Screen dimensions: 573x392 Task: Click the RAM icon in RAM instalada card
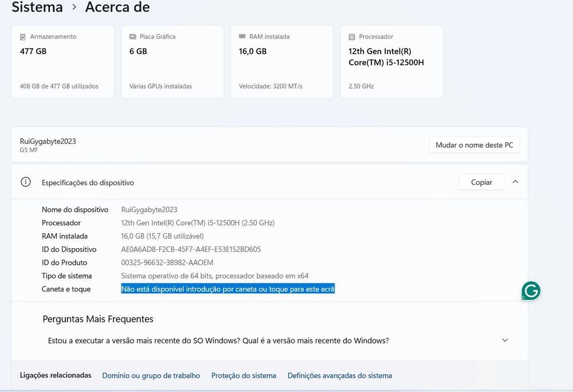click(x=242, y=36)
